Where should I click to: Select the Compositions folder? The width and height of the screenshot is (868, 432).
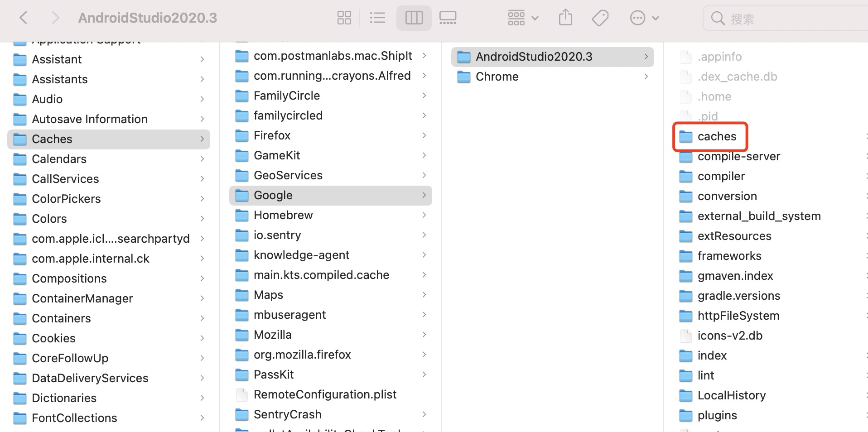pyautogui.click(x=109, y=278)
